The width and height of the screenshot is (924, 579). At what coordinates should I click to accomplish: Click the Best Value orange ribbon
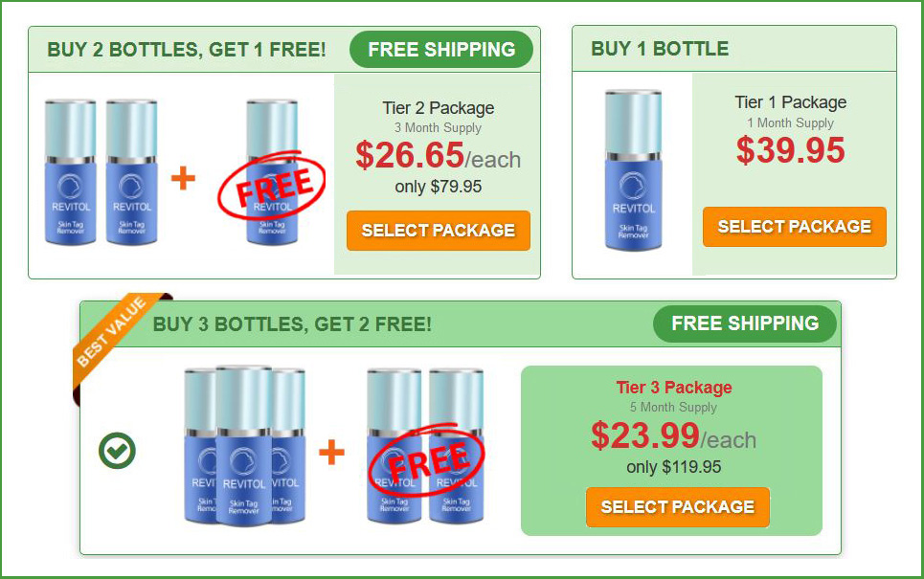coord(113,333)
